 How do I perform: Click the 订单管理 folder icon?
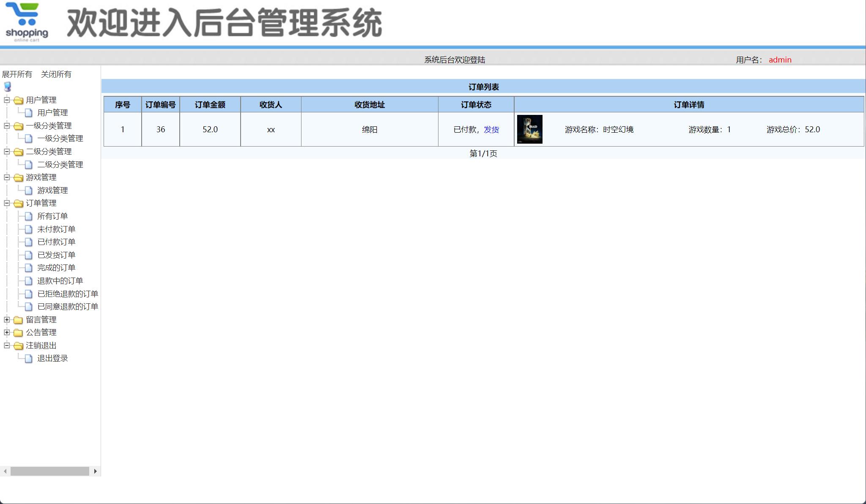click(x=18, y=203)
